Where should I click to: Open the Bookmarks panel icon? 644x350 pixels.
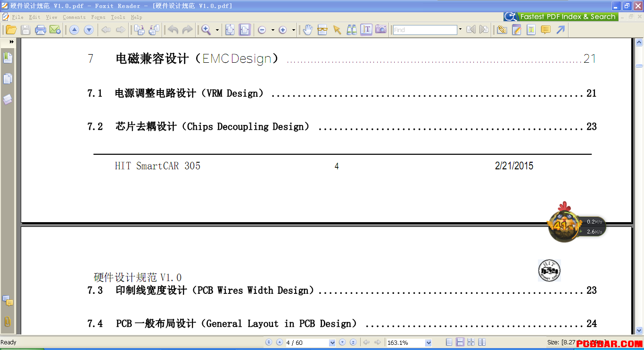click(x=8, y=58)
